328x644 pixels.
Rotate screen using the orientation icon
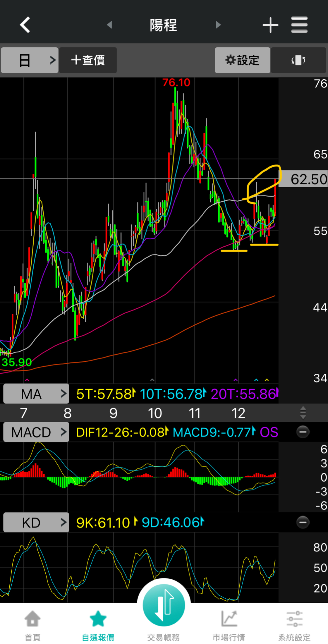pos(298,60)
